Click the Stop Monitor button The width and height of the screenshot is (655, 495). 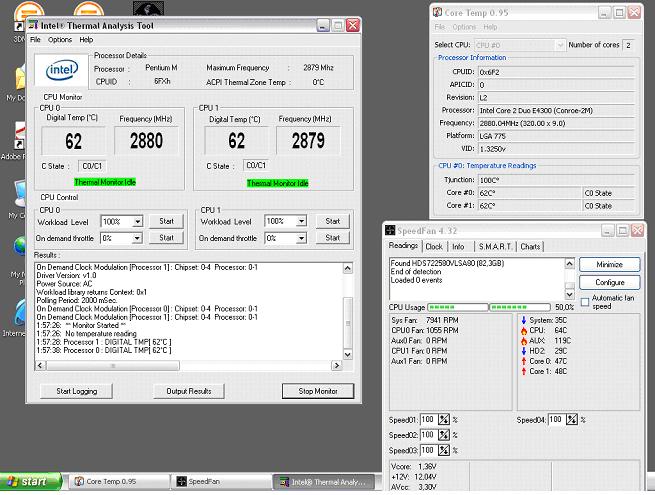point(318,391)
